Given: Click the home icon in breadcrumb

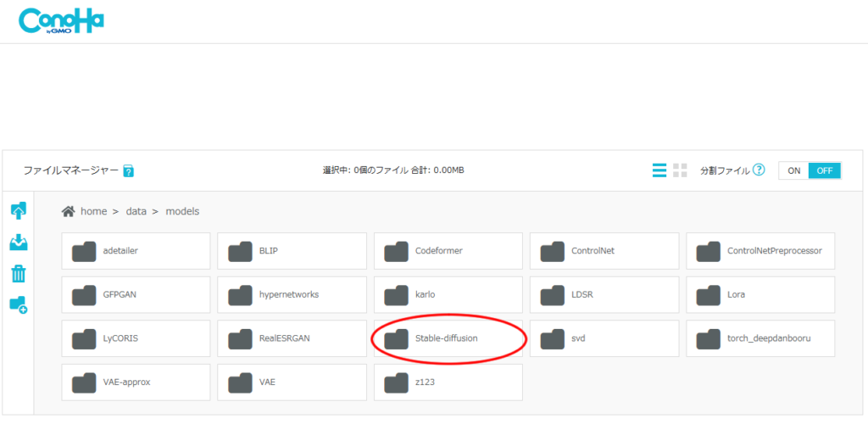Looking at the screenshot, I should pos(69,211).
